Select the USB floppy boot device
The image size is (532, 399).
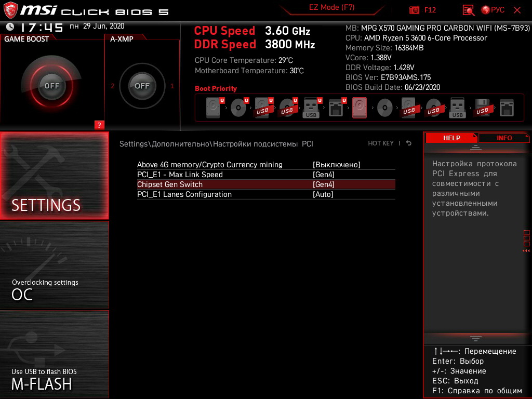point(482,108)
